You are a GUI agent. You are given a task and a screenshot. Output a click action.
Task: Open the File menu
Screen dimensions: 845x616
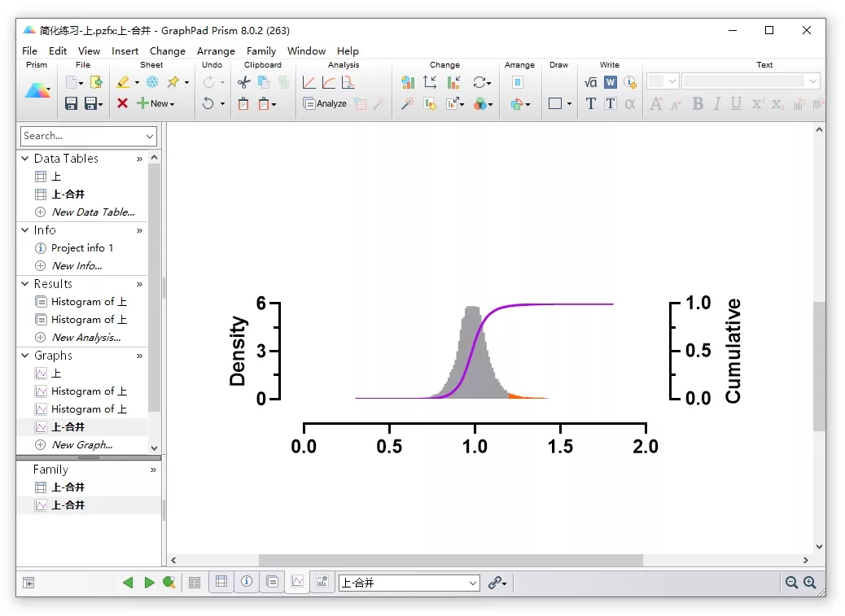pos(29,50)
